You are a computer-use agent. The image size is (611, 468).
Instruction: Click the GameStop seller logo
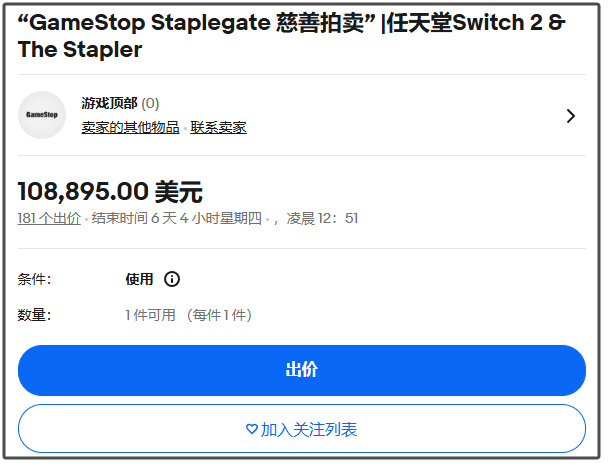pyautogui.click(x=42, y=115)
